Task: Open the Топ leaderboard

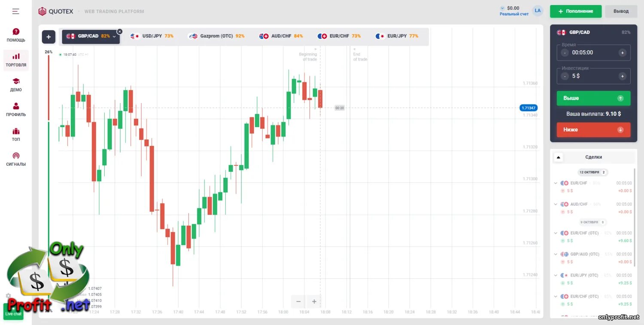Action: 16,135
